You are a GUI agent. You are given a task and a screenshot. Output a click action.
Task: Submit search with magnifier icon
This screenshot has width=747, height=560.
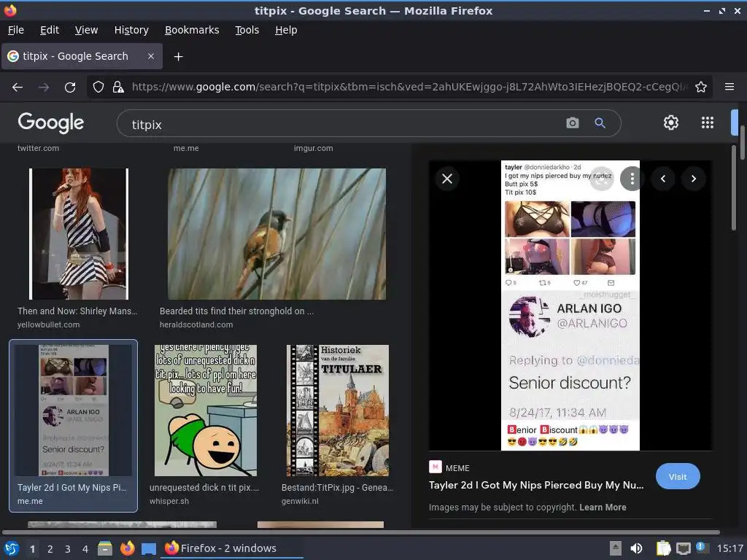tap(600, 122)
